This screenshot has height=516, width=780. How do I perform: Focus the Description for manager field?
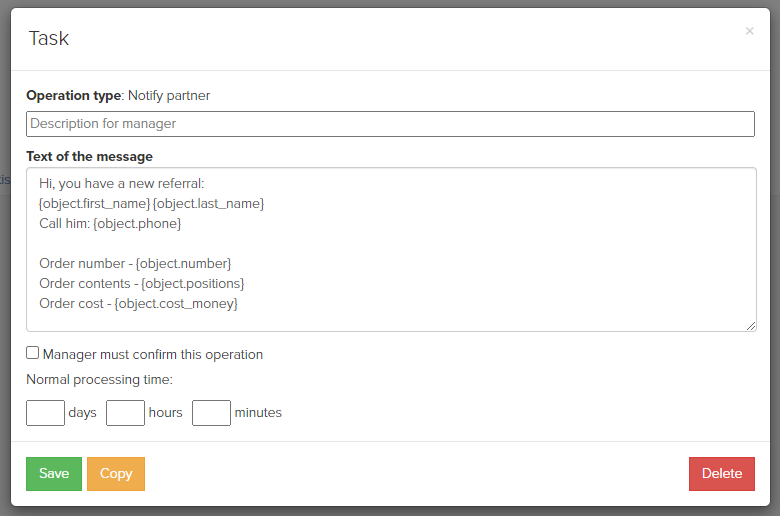pyautogui.click(x=390, y=124)
